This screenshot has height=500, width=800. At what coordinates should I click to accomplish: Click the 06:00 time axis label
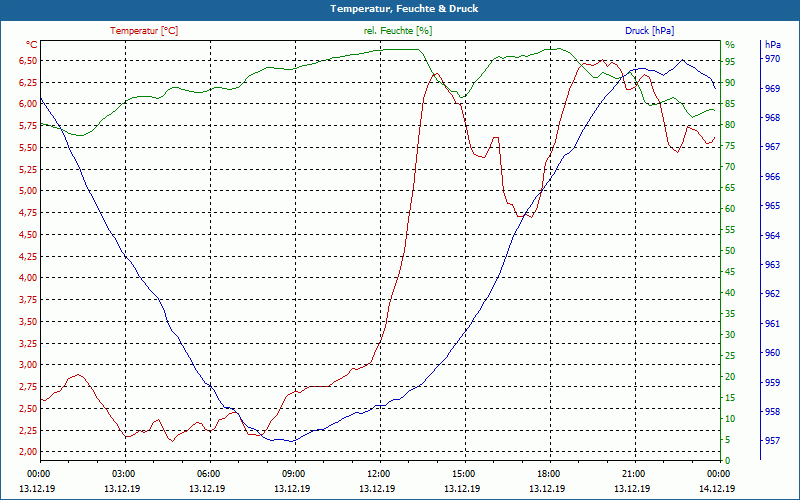pyautogui.click(x=208, y=473)
